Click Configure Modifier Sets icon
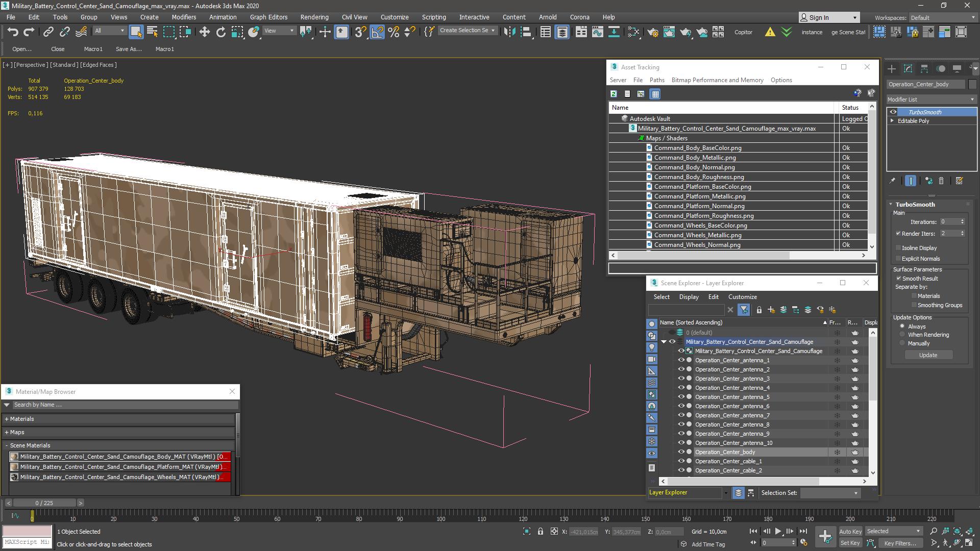980x551 pixels. (959, 181)
